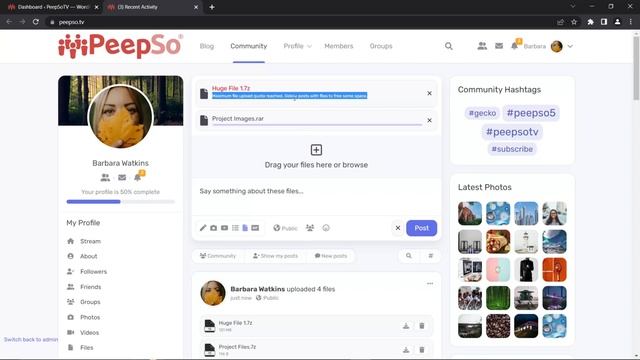Open the tag friends icon in postbox
Screen dimensions: 640x360
(x=310, y=228)
